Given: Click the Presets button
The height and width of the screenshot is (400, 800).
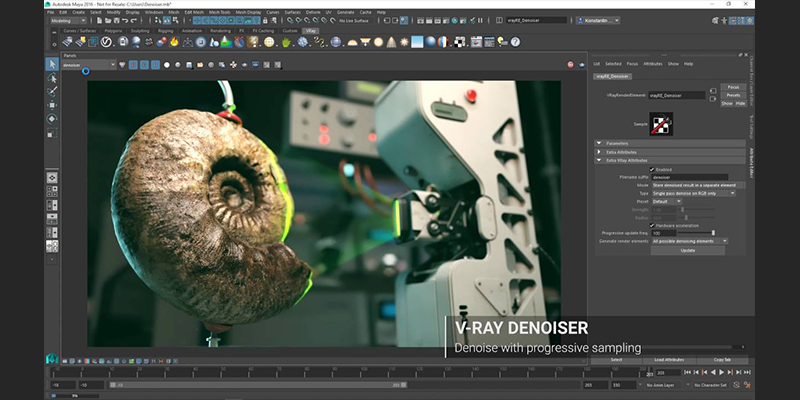Looking at the screenshot, I should tap(733, 95).
